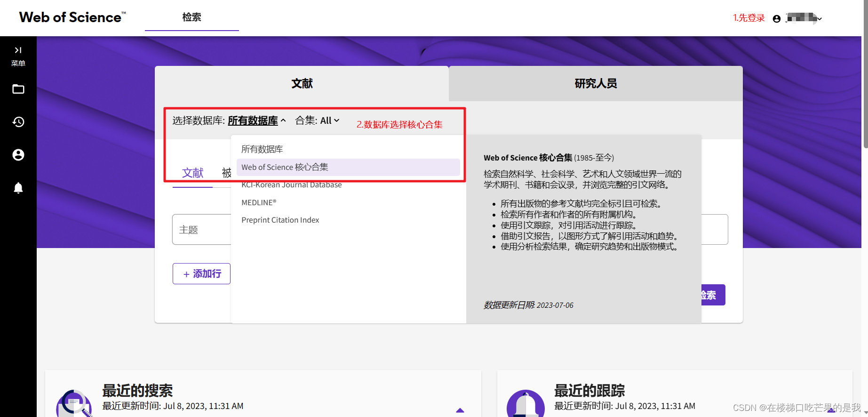
Task: Collapse the 最近的搜索 panel arrow
Action: point(460,410)
